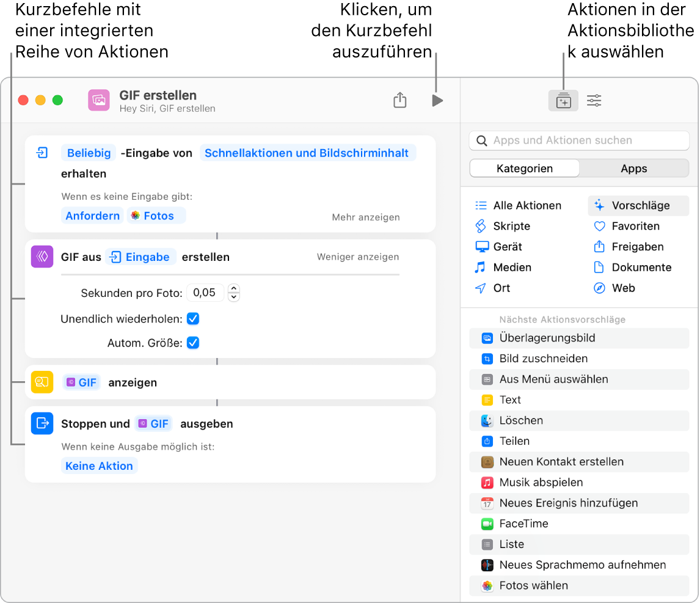Open the action library panel

coord(563,100)
